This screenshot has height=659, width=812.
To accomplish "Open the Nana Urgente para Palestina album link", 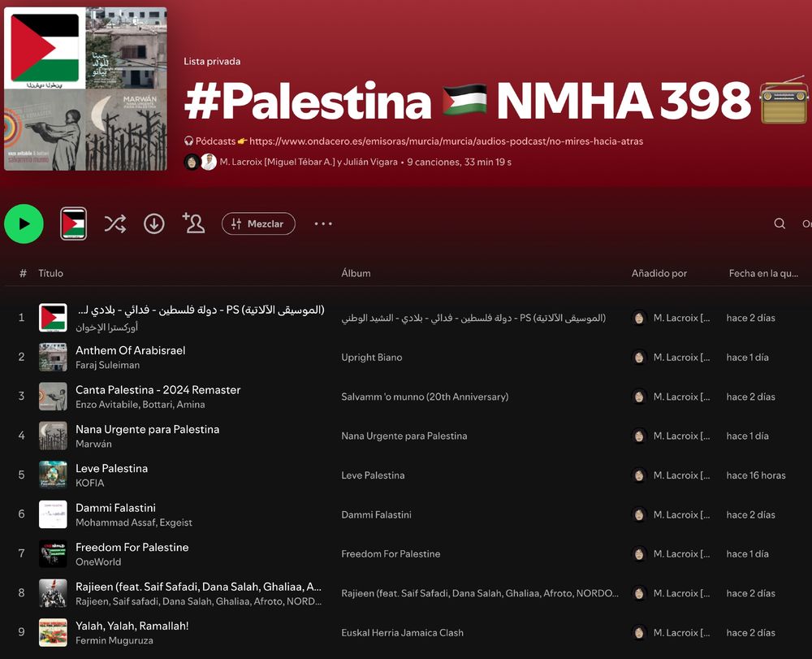I will coord(404,436).
